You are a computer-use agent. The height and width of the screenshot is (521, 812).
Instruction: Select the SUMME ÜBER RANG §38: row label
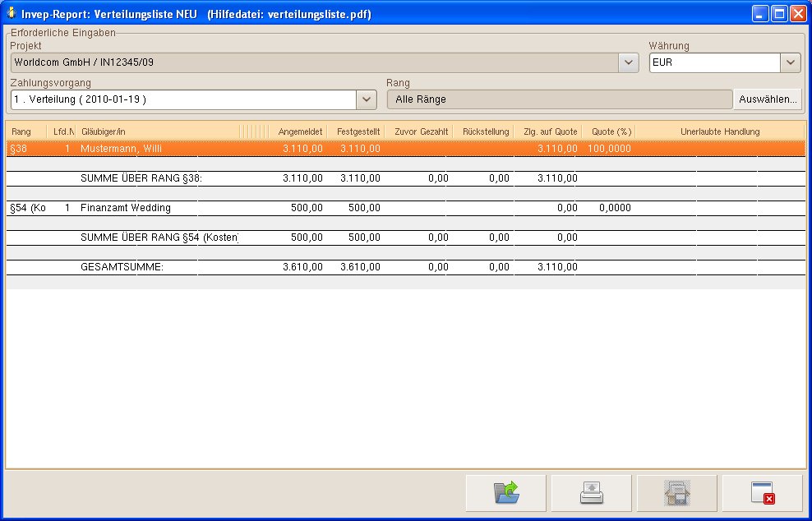141,178
